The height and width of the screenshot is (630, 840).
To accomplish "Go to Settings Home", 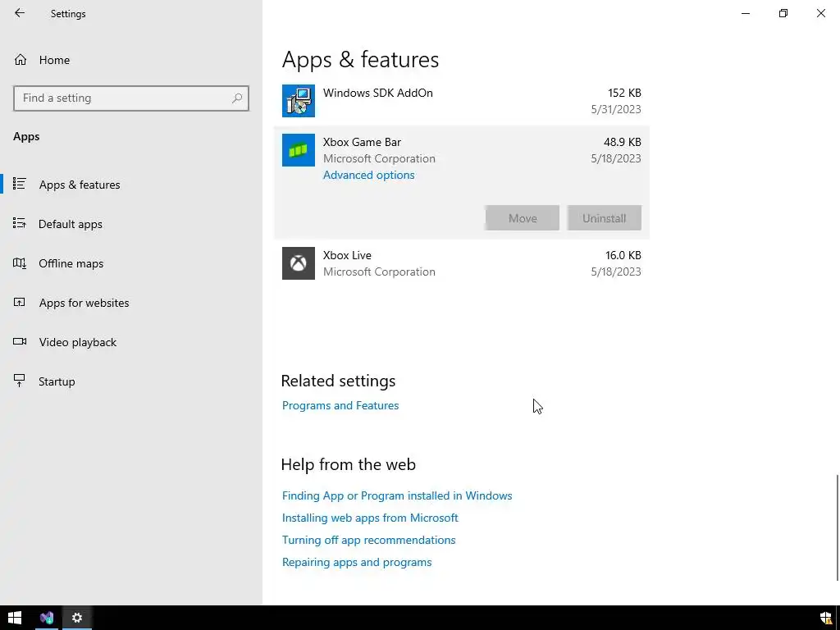I will tap(131, 60).
